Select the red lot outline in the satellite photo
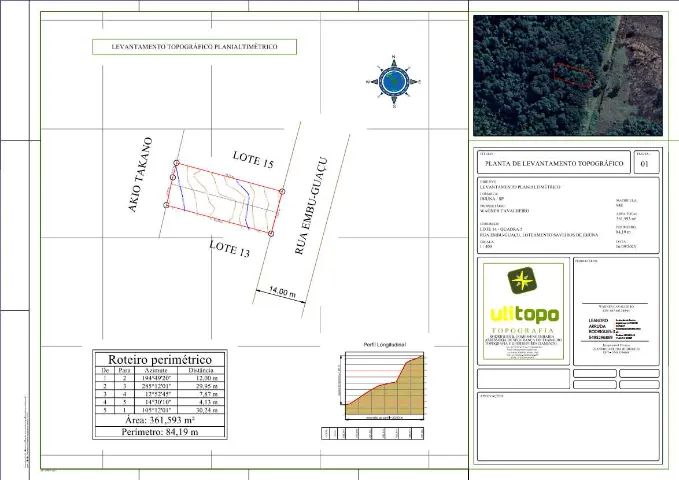The image size is (679, 480). 573,75
